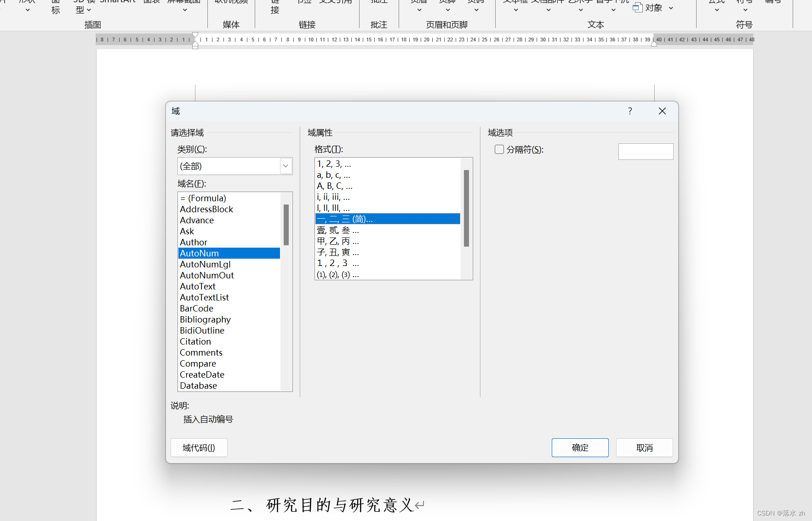Click the help question mark in 域 dialog
812x521 pixels.
(x=630, y=111)
